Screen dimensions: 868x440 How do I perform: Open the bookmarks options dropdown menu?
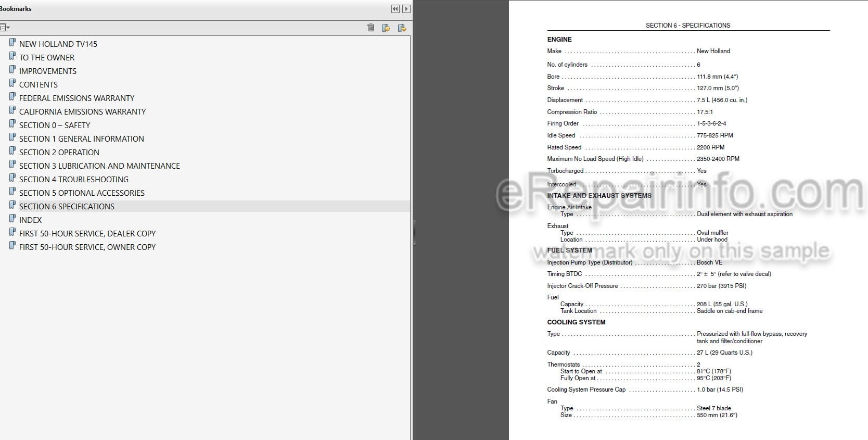5,28
